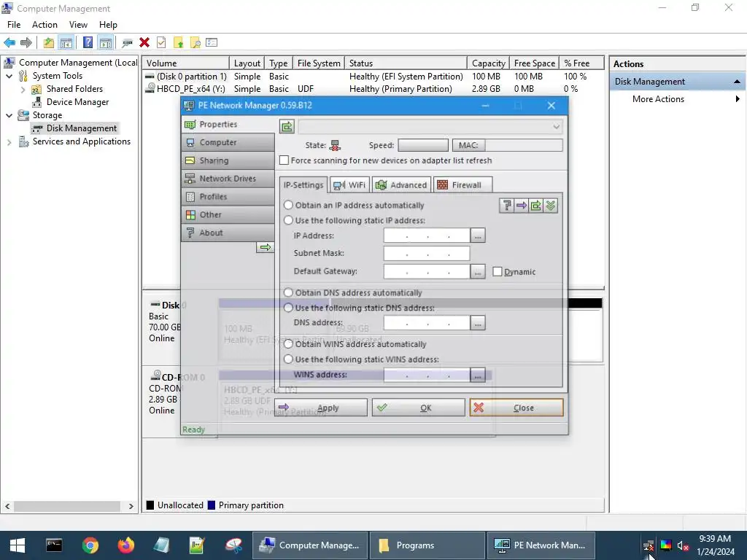Screen dimensions: 747x560
Task: Open the Action menu
Action: pos(44,25)
